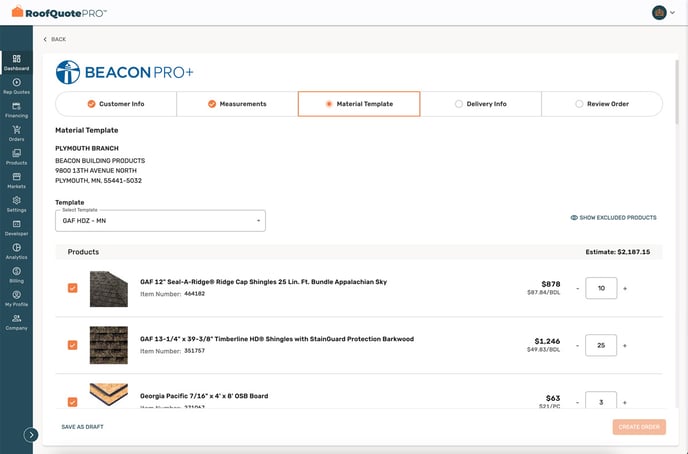Uncheck the Seal-A-Ridge Ridge Cap Shingles product
Image resolution: width=688 pixels, height=454 pixels.
pyautogui.click(x=72, y=288)
